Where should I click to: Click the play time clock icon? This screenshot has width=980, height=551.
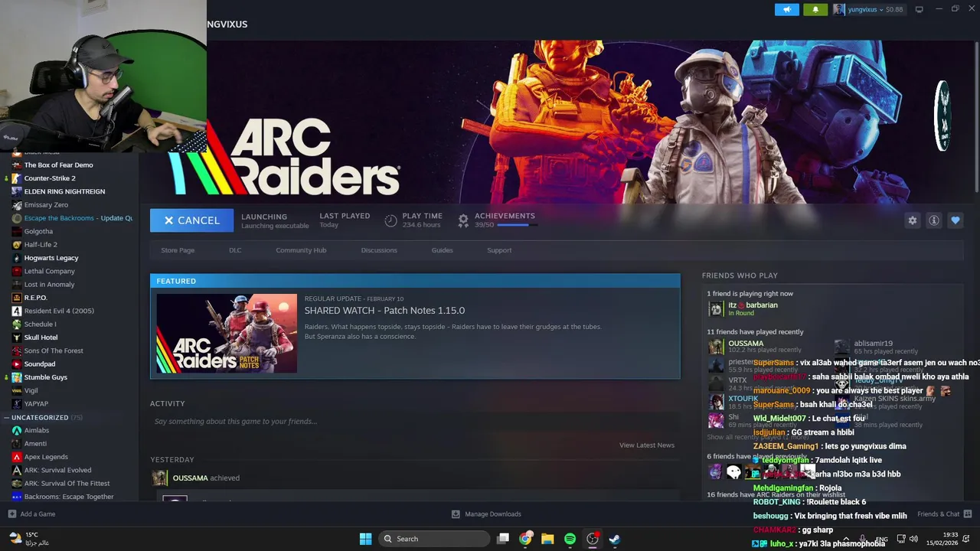click(x=390, y=220)
